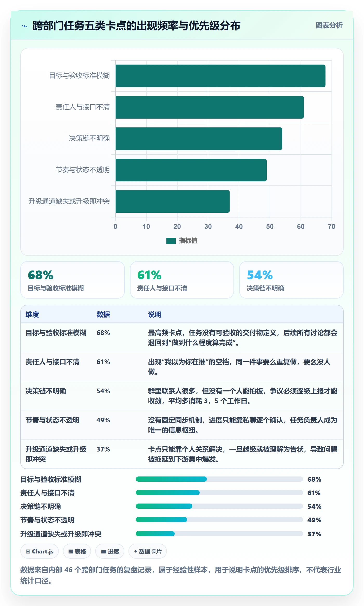Select the 数据卡片 tag
The image size is (364, 606).
[148, 551]
